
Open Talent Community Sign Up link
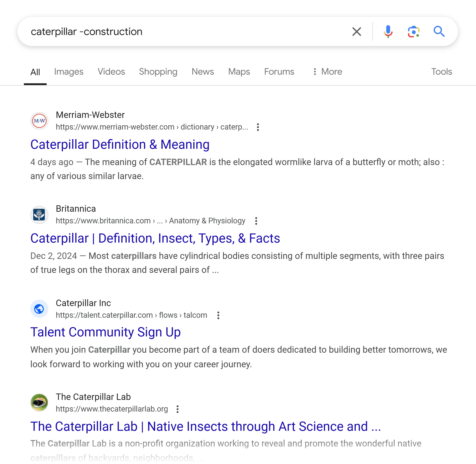point(105,332)
